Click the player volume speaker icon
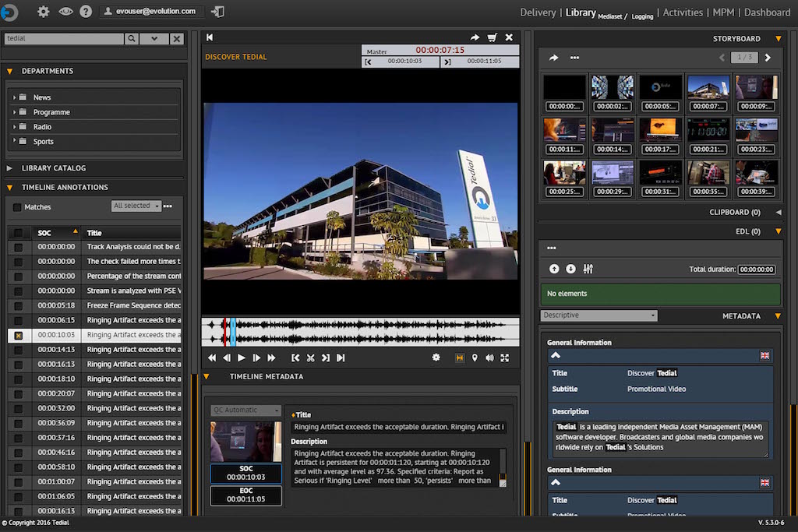This screenshot has height=532, width=798. click(x=489, y=358)
